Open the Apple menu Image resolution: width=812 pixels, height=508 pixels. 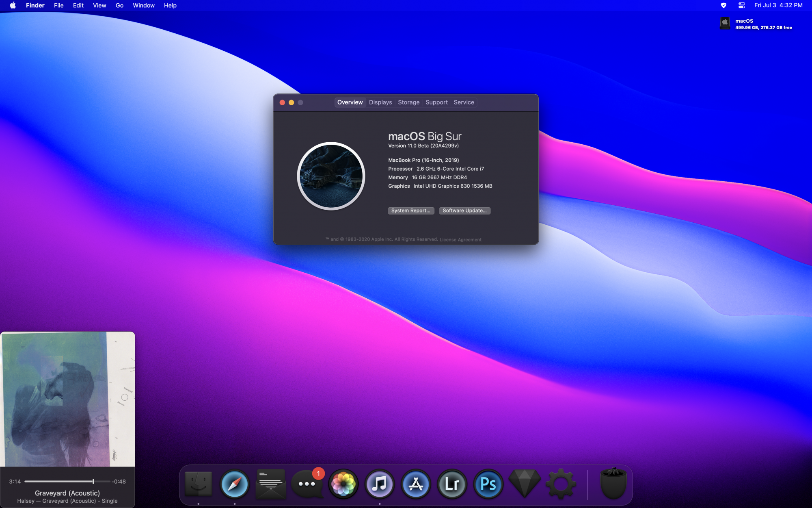pos(13,5)
